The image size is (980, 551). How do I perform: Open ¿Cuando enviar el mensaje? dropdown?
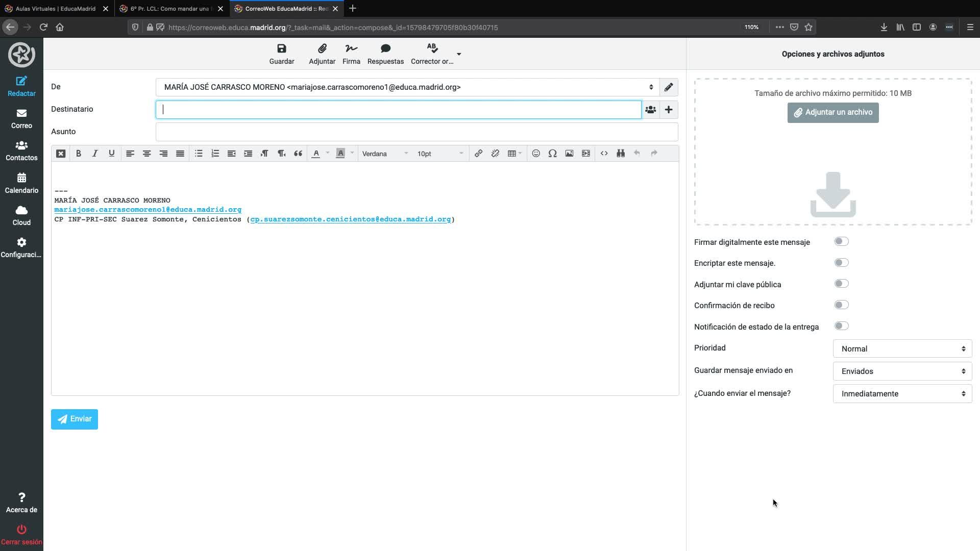(902, 394)
